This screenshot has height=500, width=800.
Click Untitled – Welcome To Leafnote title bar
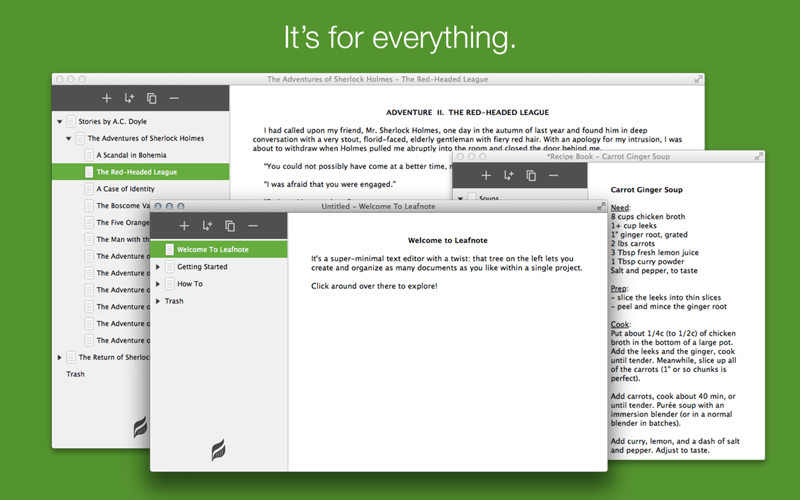378,206
